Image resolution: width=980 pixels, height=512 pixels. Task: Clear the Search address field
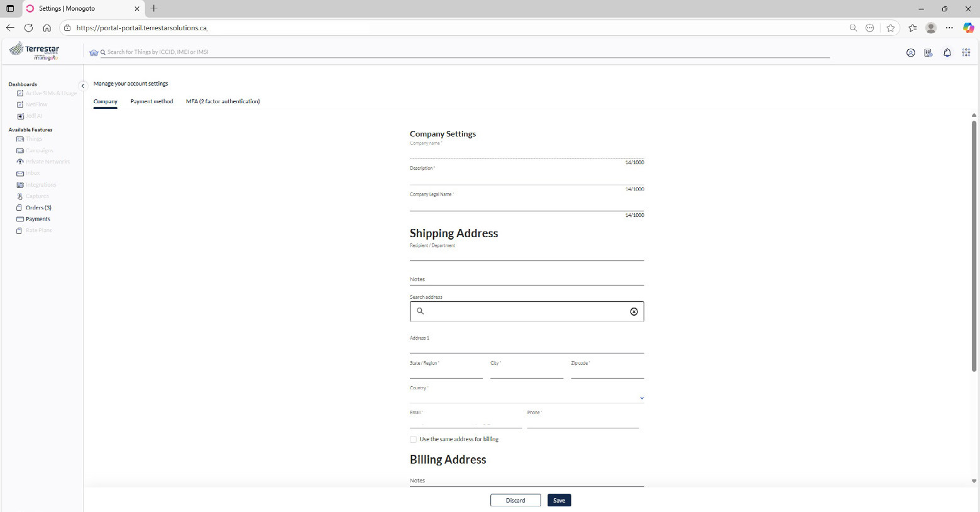click(x=634, y=312)
